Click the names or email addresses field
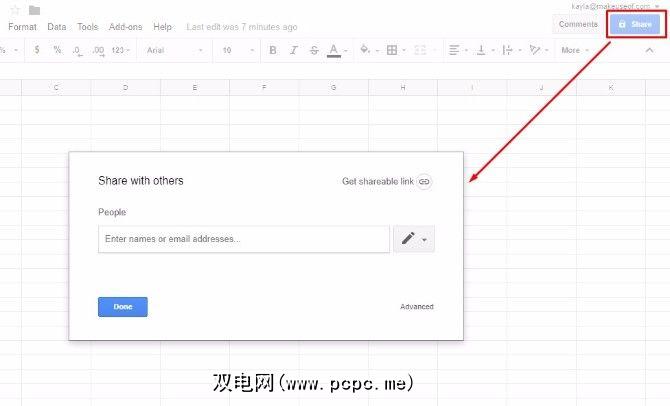The width and height of the screenshot is (670, 406). [x=244, y=239]
